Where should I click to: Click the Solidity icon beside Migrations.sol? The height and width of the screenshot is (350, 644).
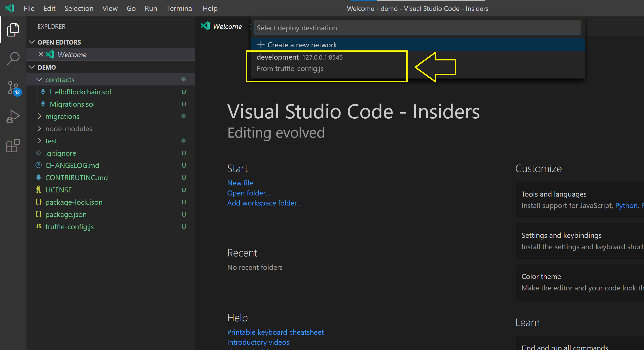click(x=43, y=104)
